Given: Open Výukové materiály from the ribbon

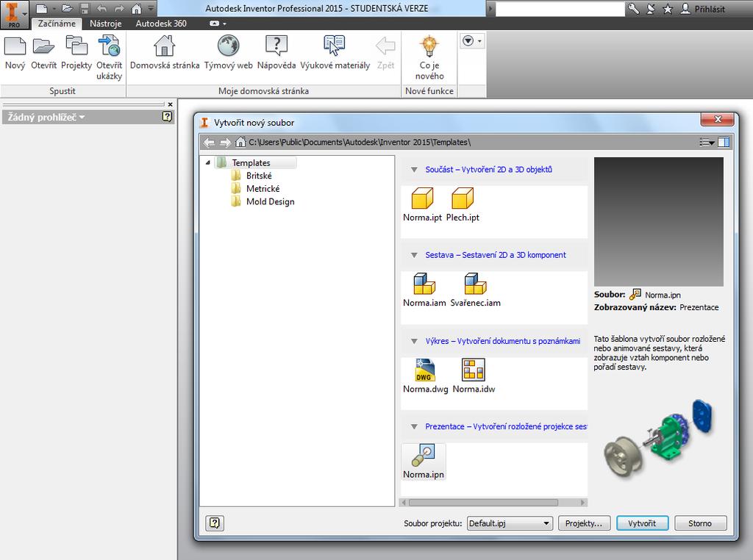Looking at the screenshot, I should click(335, 54).
